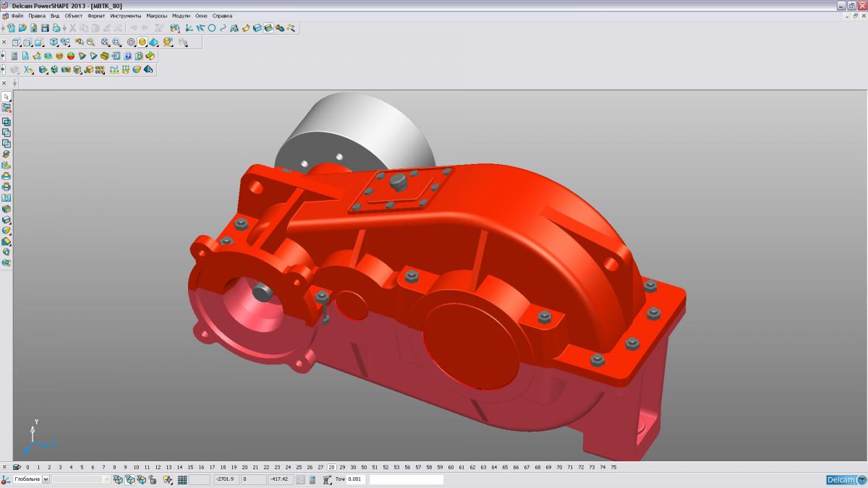Click the XYZ axis icon in status bar

(5, 479)
